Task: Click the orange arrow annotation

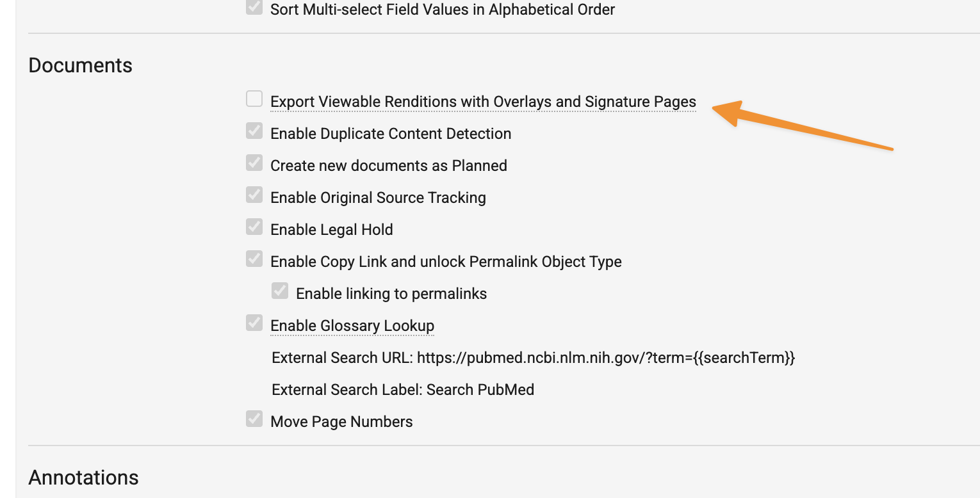Action: pos(803,125)
